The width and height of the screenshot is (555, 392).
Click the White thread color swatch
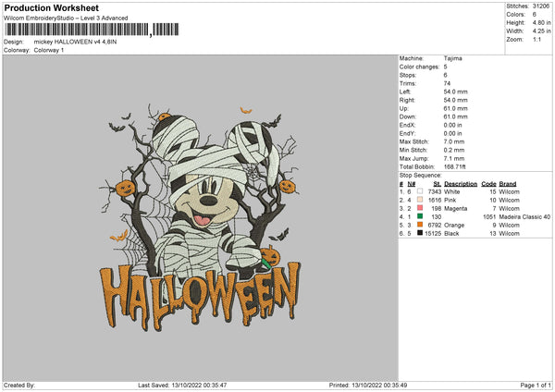[x=420, y=191]
